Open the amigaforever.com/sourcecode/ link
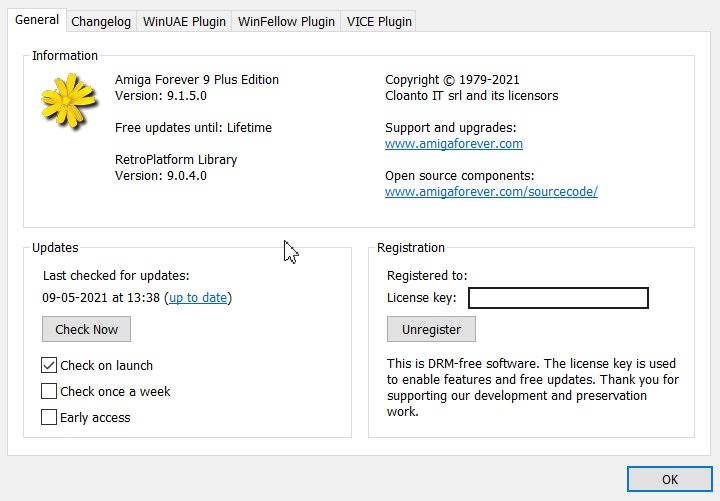This screenshot has height=501, width=720. click(x=491, y=191)
